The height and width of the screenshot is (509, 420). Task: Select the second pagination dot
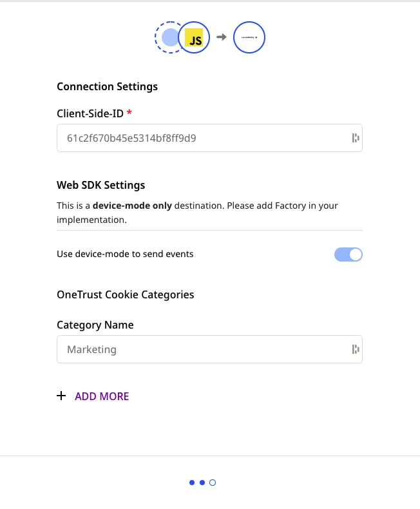(x=202, y=482)
